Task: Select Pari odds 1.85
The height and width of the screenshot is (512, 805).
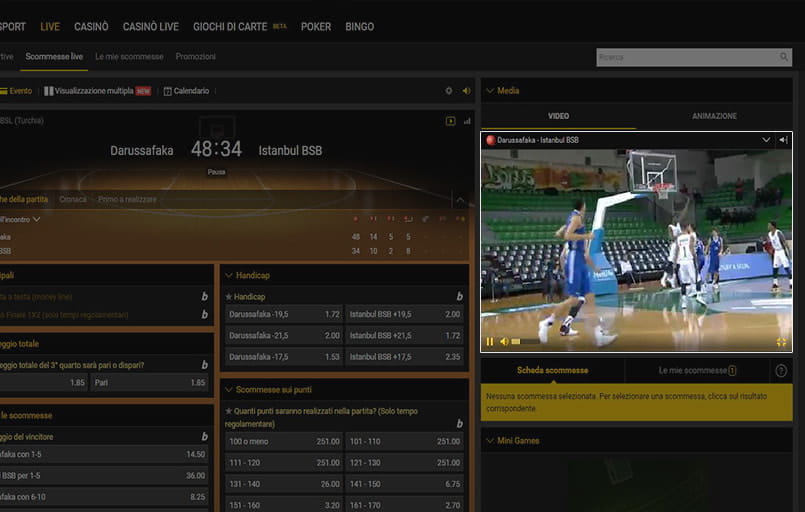Action: click(149, 383)
